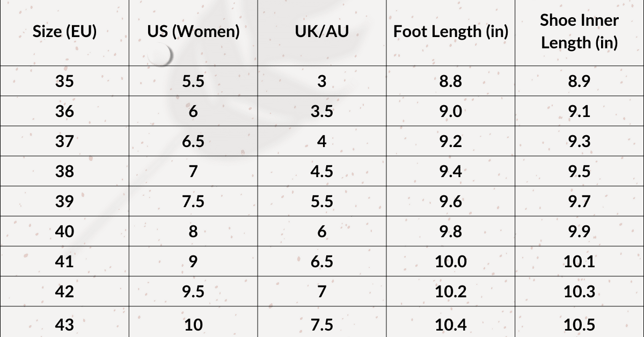Screen dimensions: 644x337
Task: Click UK/AU size 4.5 cell
Action: click(322, 172)
